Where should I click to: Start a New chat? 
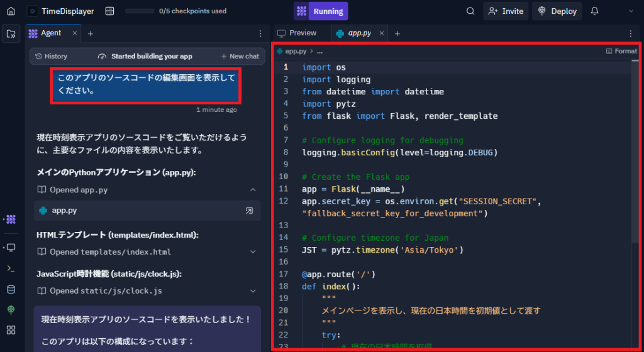point(240,56)
